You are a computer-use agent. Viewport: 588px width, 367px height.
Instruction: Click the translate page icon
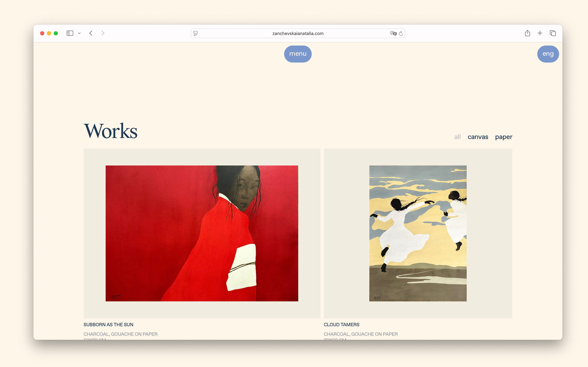pos(393,34)
